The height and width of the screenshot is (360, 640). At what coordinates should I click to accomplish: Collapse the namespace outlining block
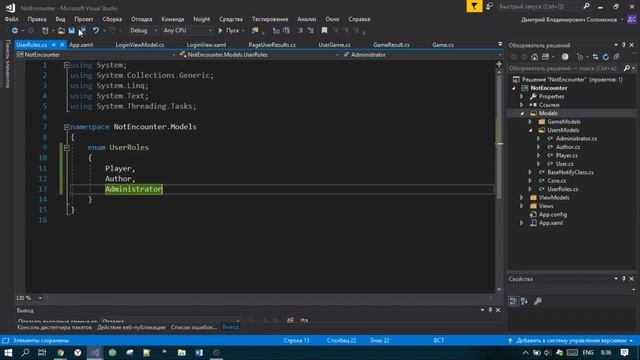(67, 127)
